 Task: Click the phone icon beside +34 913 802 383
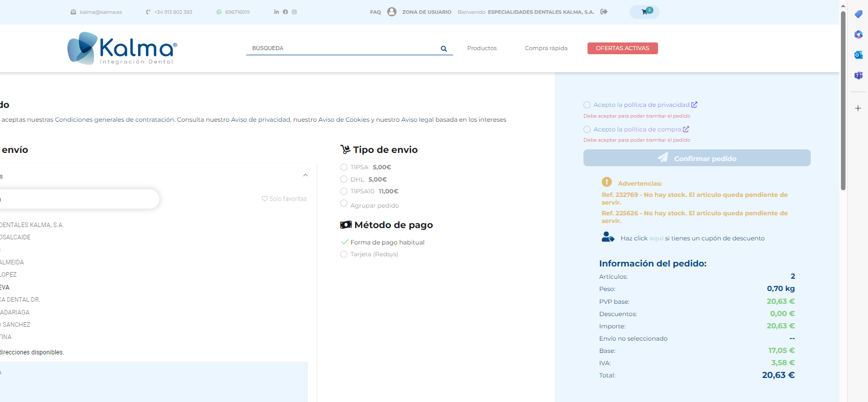point(148,12)
